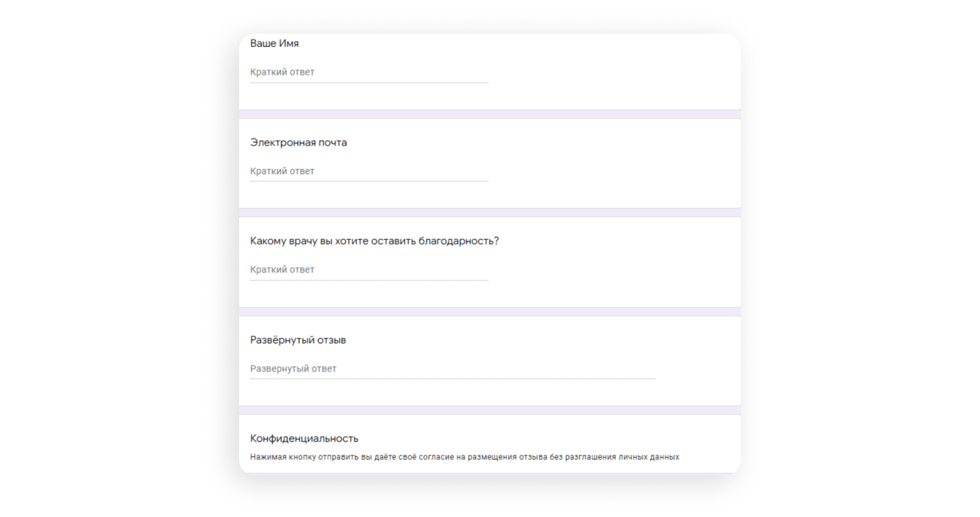This screenshot has height=517, width=980.
Task: Click the "Развёрнутый отзыв" question title
Action: click(x=298, y=340)
